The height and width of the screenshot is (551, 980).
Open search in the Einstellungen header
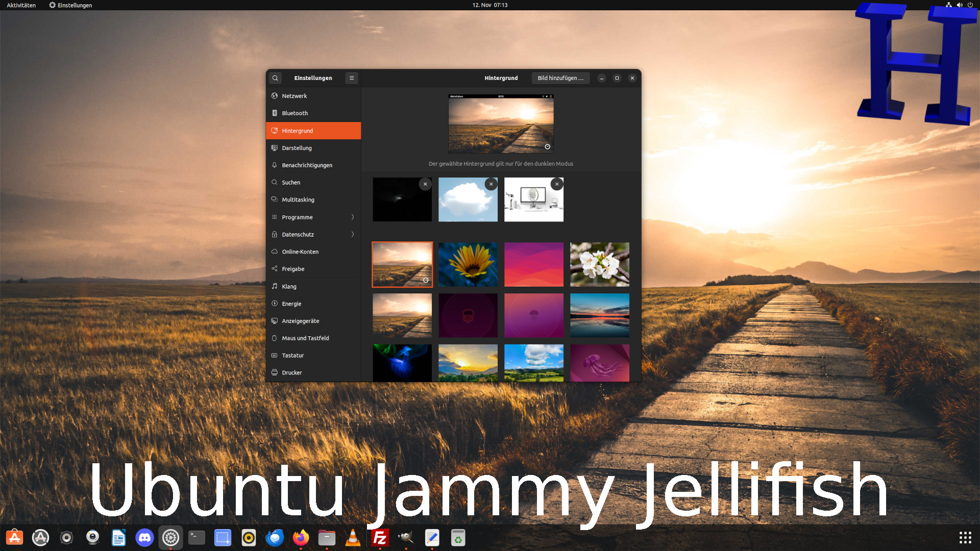[275, 78]
